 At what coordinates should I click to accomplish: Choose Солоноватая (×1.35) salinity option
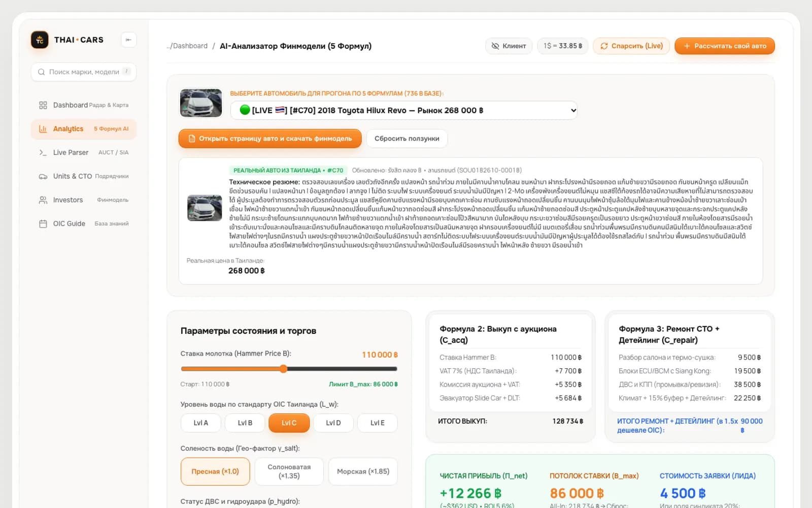[289, 471]
